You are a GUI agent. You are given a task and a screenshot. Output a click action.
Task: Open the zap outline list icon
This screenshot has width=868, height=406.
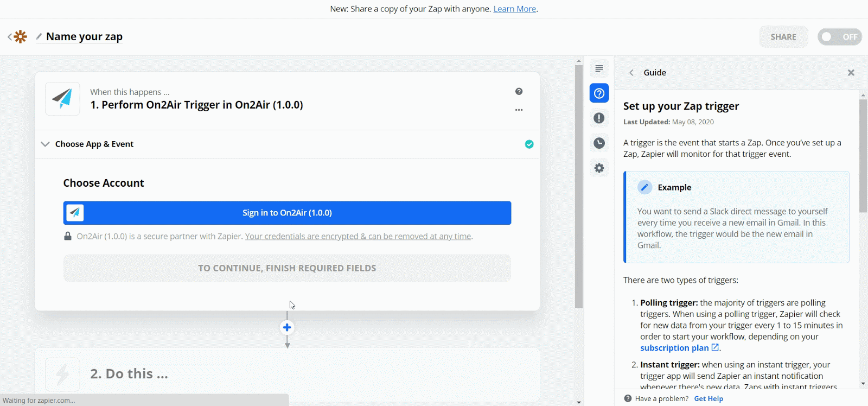(599, 68)
